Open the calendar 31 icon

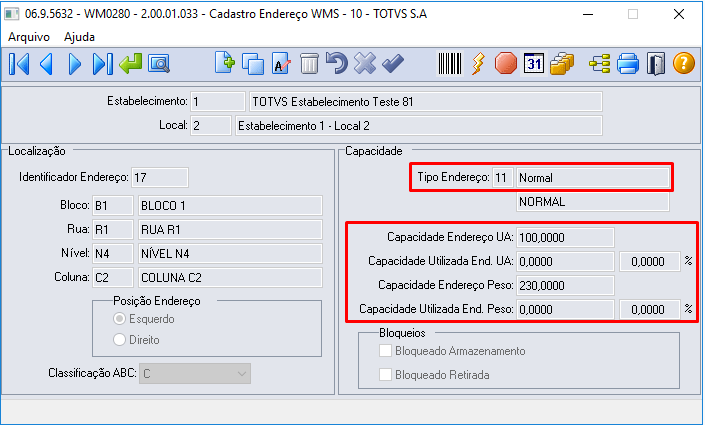pos(534,64)
